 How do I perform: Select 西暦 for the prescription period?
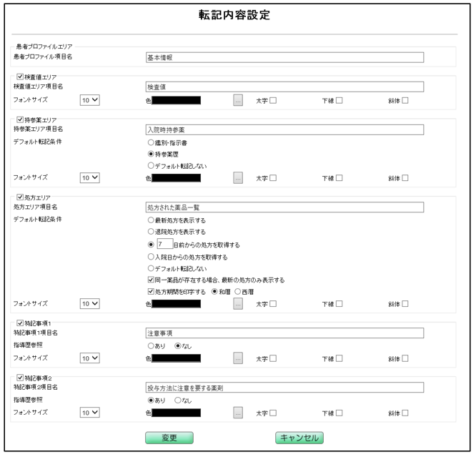click(x=239, y=291)
